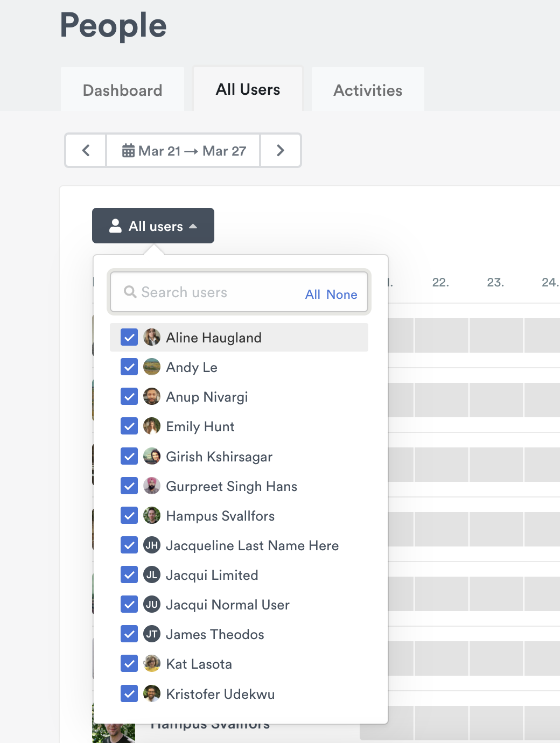This screenshot has height=743, width=560.
Task: Switch to the Dashboard tab
Action: point(122,90)
